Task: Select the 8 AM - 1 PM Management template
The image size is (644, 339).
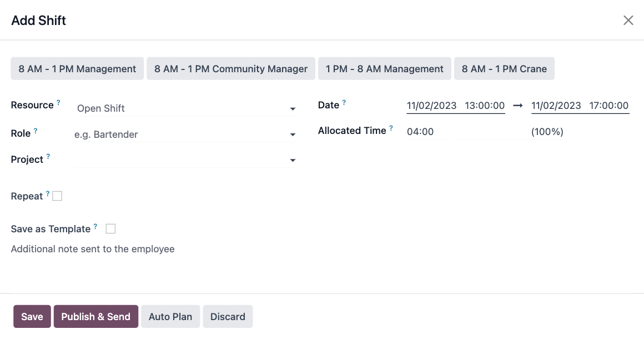Action: (x=77, y=68)
